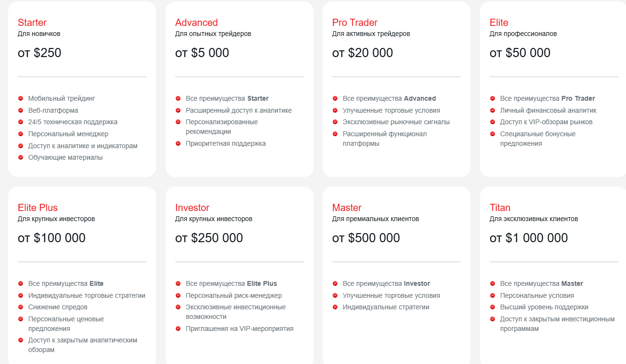The image size is (626, 364).
Task: Click checkmark icon beside Мобильный трейдинг
Action: click(21, 98)
